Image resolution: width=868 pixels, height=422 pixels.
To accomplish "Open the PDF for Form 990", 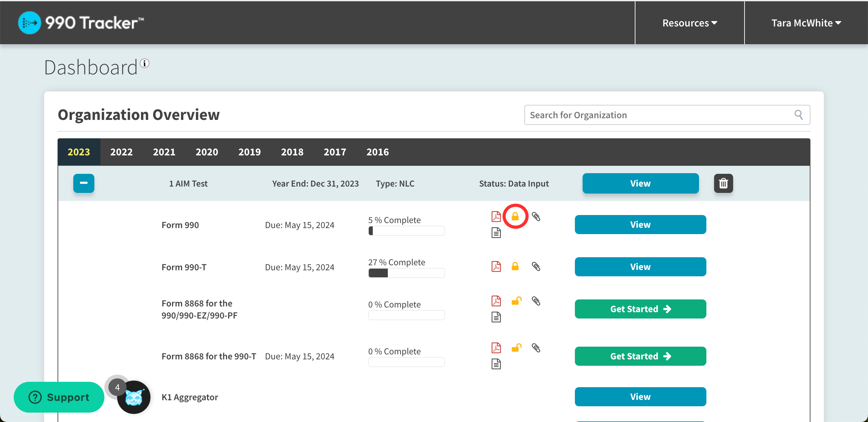I will click(496, 216).
